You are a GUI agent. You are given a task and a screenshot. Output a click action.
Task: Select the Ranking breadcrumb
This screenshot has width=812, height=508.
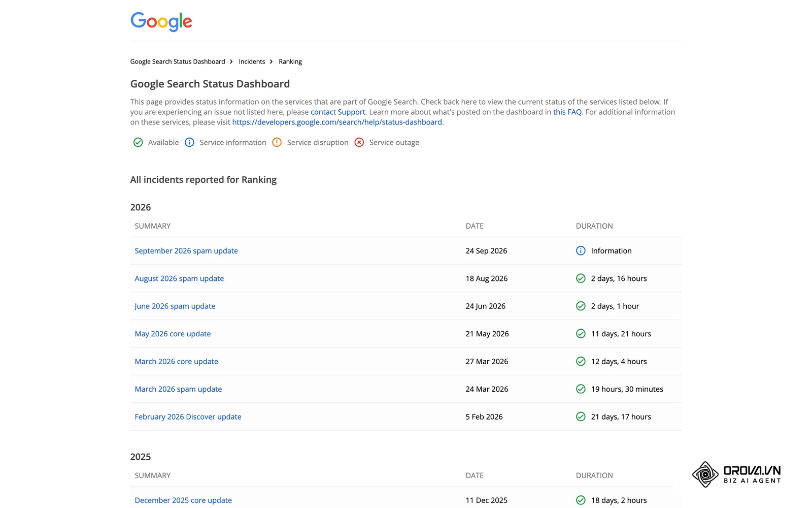pyautogui.click(x=290, y=61)
